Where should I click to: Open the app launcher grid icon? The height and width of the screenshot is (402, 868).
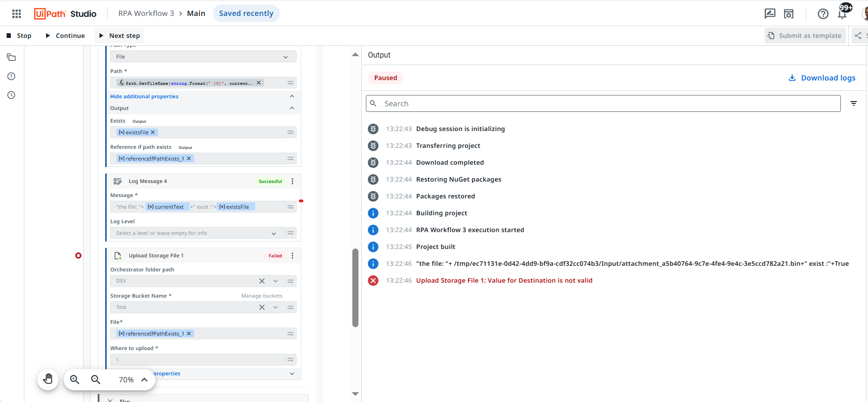click(x=17, y=14)
